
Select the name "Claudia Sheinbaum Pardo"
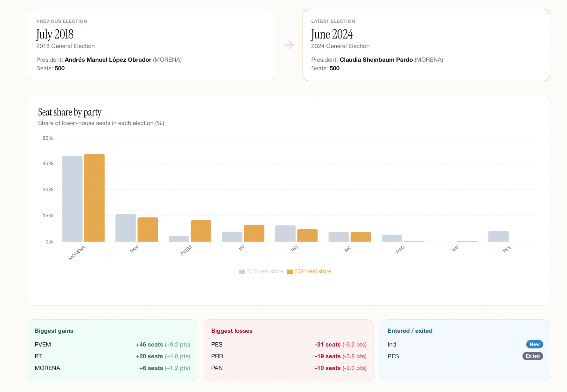click(x=376, y=60)
